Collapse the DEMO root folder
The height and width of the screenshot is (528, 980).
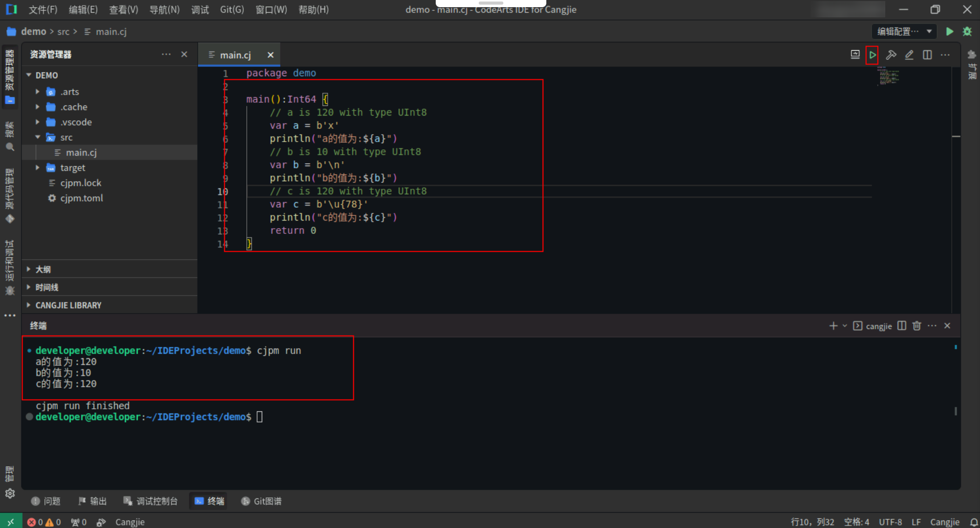tap(29, 75)
